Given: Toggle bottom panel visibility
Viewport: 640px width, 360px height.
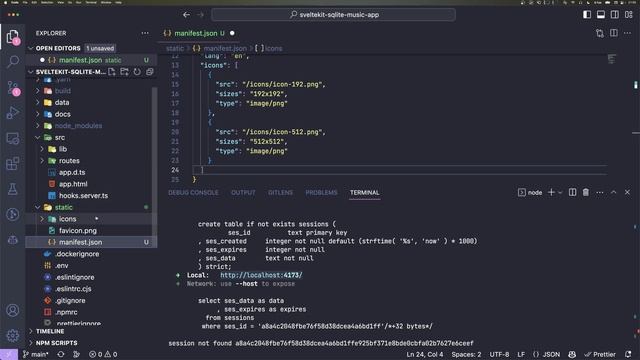Looking at the screenshot, I should click(x=601, y=15).
